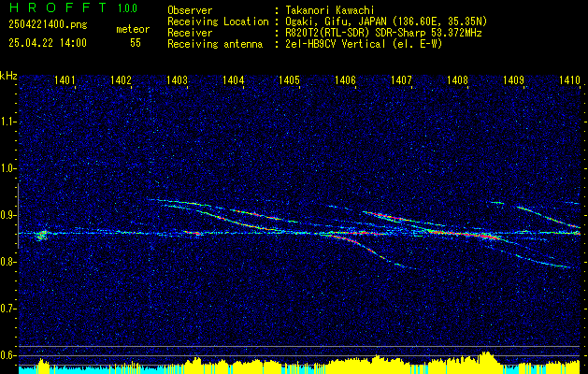Click the 0.9 kHz frequency label
The width and height of the screenshot is (588, 374).
[7, 216]
